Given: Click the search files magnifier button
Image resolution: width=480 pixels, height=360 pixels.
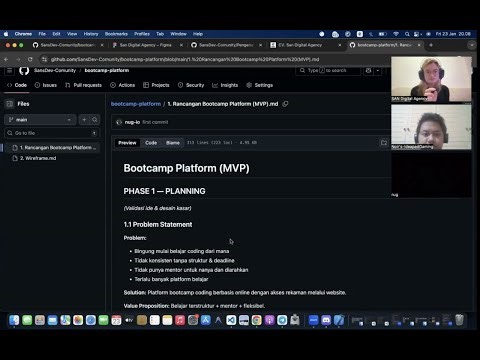Looking at the screenshot, I should point(95,120).
